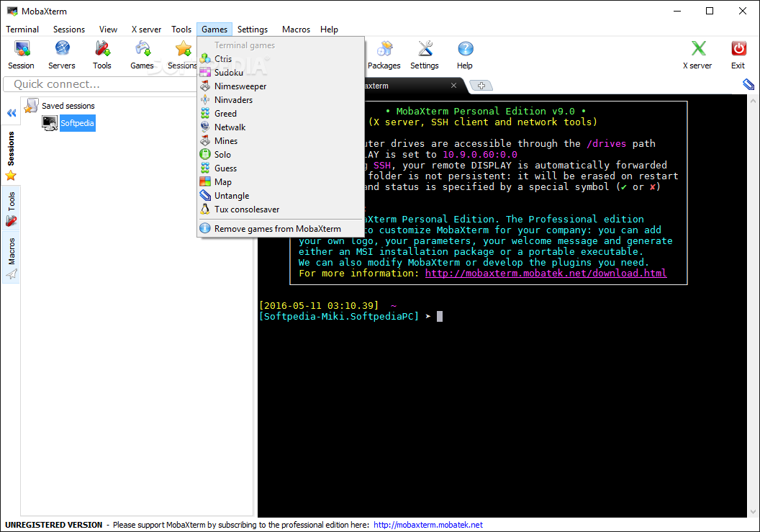Start the X server toolbar icon
The height and width of the screenshot is (532, 760).
(x=698, y=49)
